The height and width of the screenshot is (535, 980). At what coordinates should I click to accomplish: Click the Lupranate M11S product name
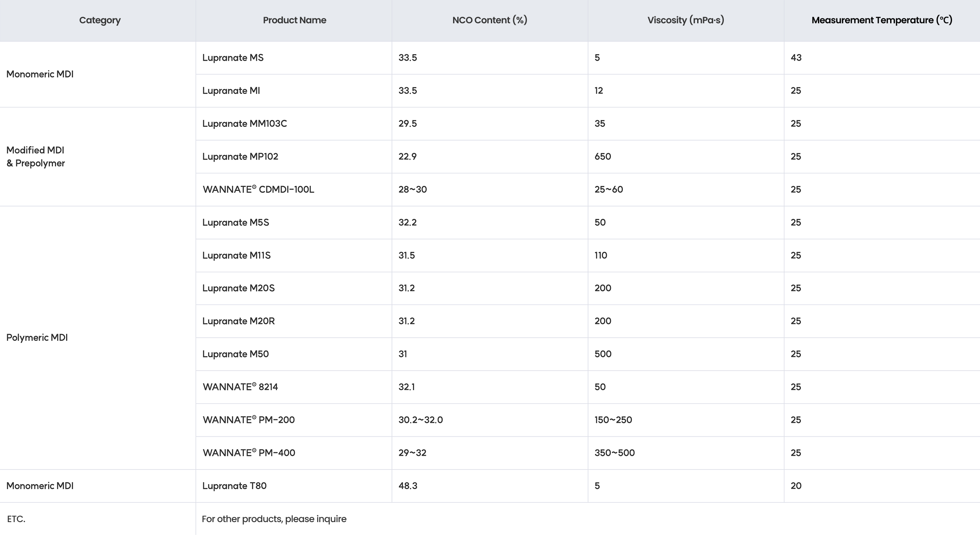[x=236, y=255]
